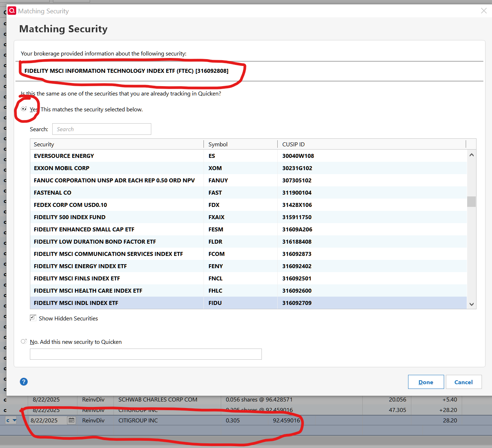Select FIDELITY ENHANCED SMALL CAP ETF row
This screenshot has height=448, width=492.
(249, 229)
